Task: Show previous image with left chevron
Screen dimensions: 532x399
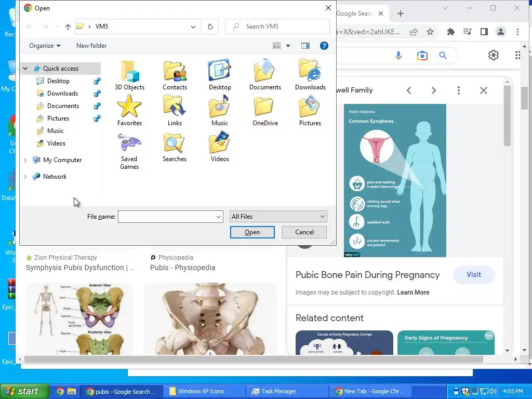Action: tap(409, 90)
